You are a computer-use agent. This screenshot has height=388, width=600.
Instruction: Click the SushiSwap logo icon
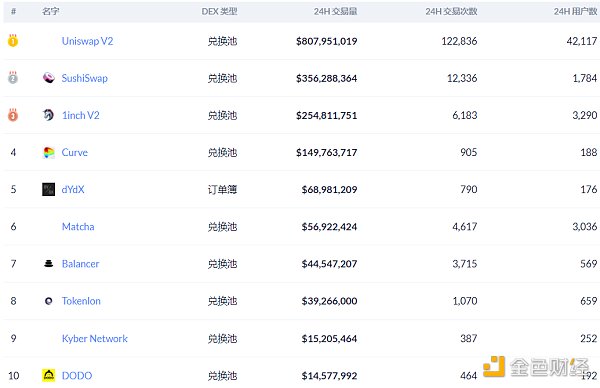point(49,78)
